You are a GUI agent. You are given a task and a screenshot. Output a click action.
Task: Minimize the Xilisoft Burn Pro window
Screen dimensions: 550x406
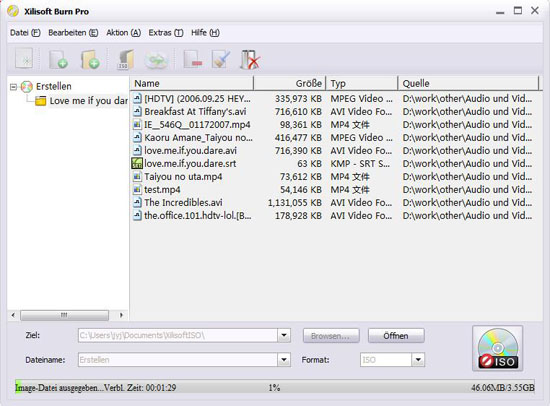(x=500, y=12)
